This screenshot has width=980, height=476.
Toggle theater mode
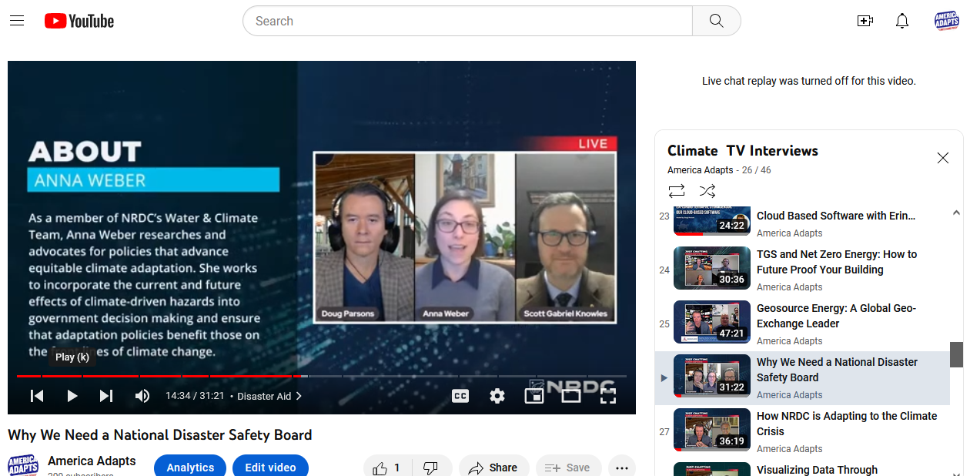point(571,396)
